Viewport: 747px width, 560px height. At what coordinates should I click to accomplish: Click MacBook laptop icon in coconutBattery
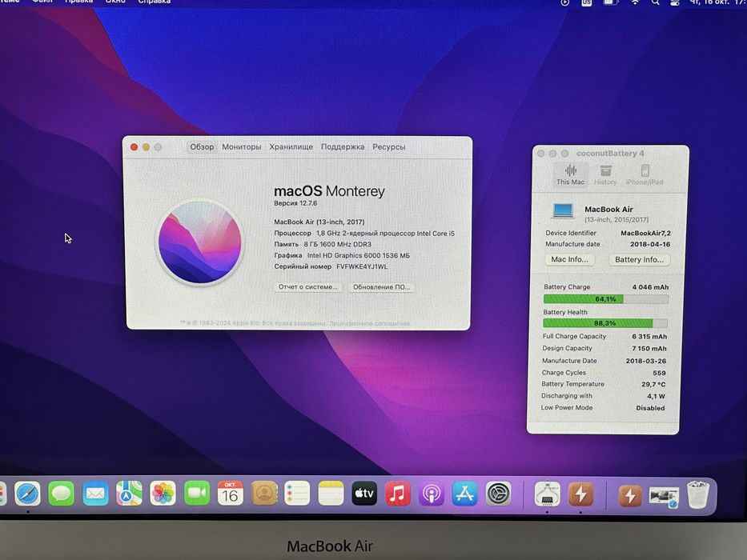pos(563,210)
